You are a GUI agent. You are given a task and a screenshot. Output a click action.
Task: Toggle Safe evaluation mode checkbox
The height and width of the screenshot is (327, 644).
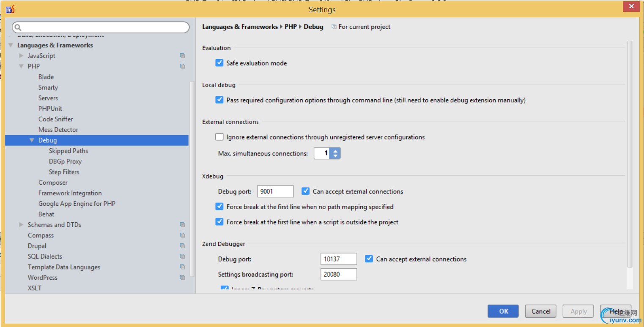(x=219, y=63)
